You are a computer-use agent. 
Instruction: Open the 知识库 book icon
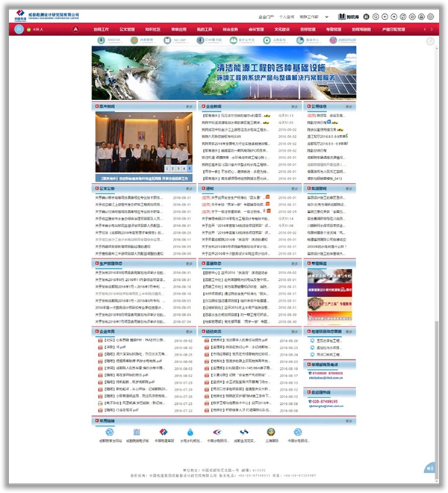click(341, 16)
